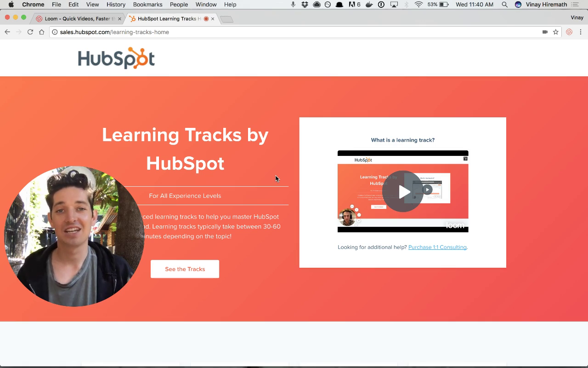588x368 pixels.
Task: Bookmark this page with the star
Action: point(556,32)
